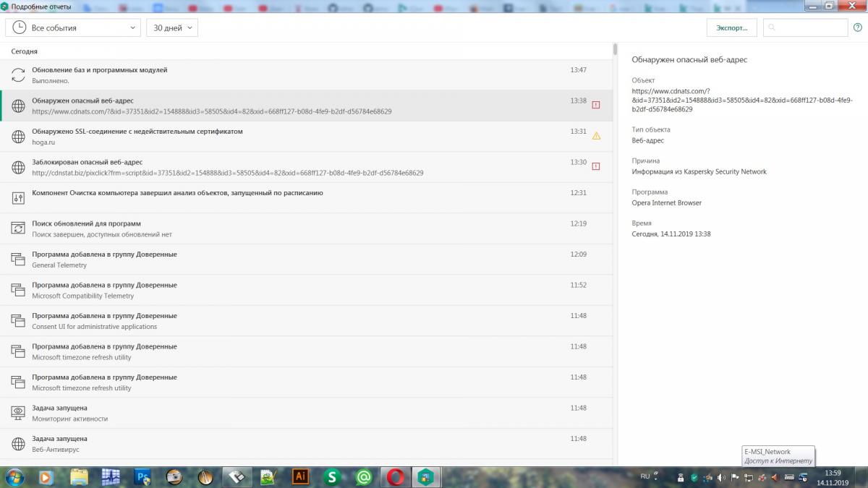Click the 'hoga.ru' text
This screenshot has height=488, width=868.
pos(43,142)
